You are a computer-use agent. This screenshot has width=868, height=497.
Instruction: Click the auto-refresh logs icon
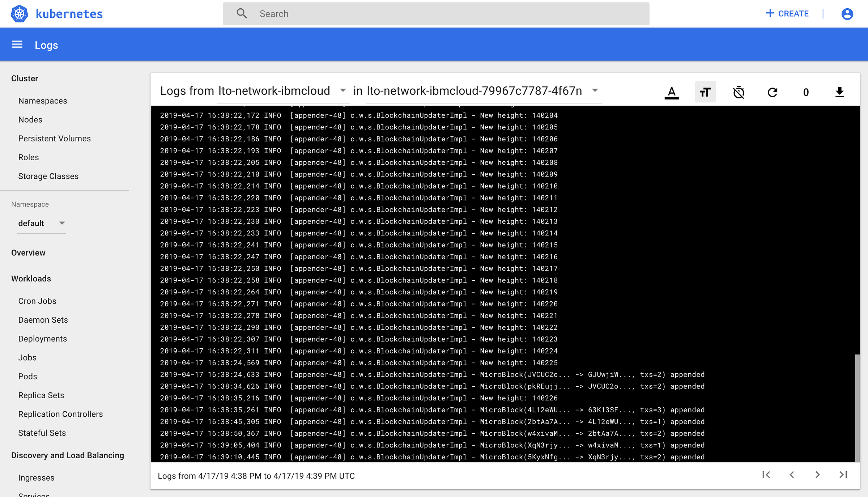[772, 92]
